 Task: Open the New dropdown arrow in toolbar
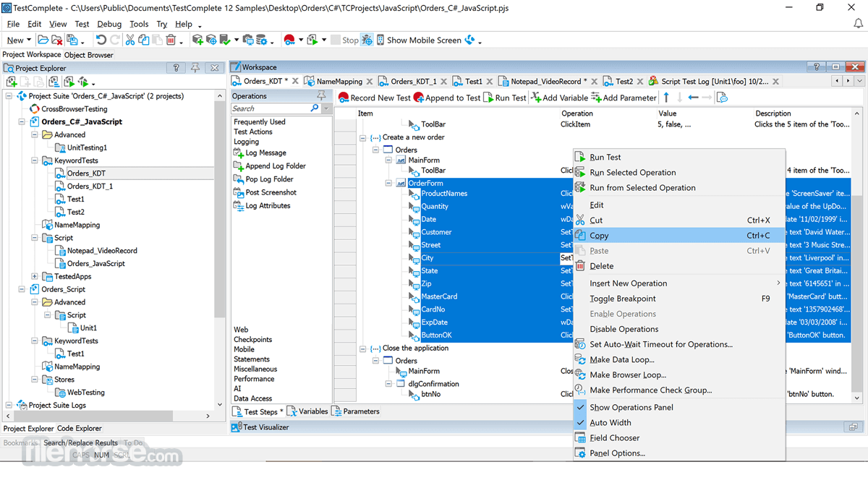29,40
